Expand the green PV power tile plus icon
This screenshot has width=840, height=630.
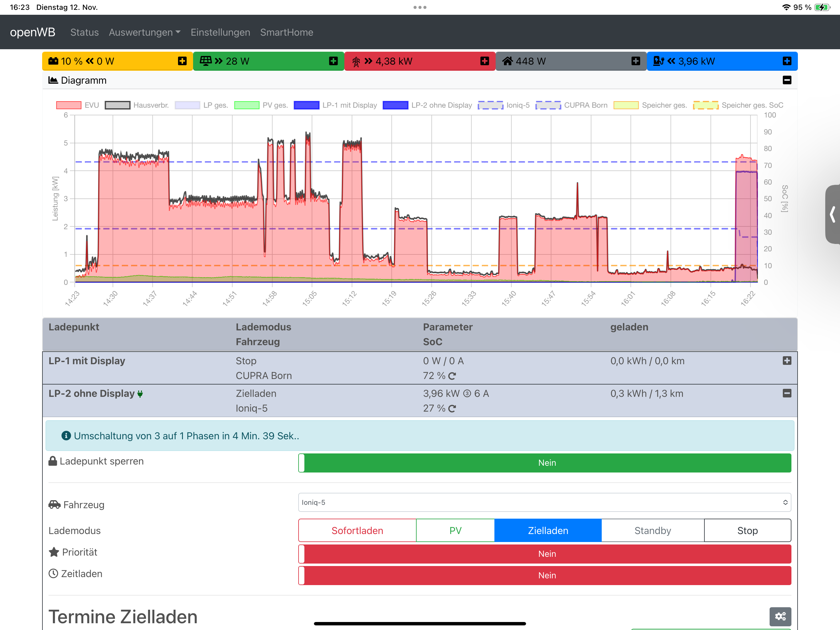[x=333, y=61]
